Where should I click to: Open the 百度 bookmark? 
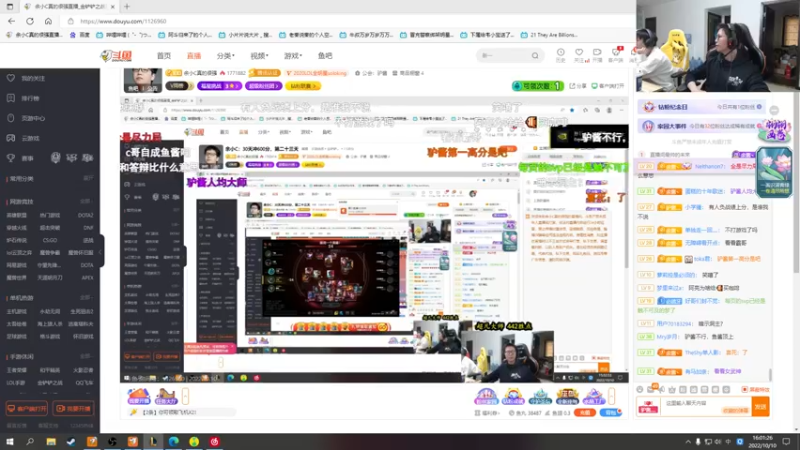[x=80, y=35]
